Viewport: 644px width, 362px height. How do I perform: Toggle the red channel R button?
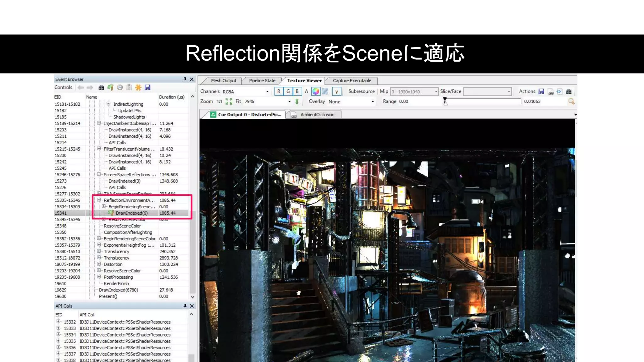pos(279,91)
